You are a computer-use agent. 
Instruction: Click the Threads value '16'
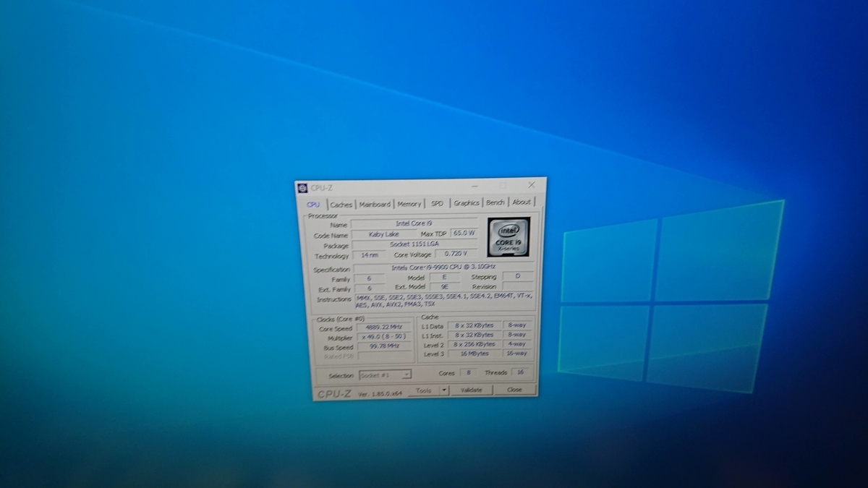coord(519,372)
